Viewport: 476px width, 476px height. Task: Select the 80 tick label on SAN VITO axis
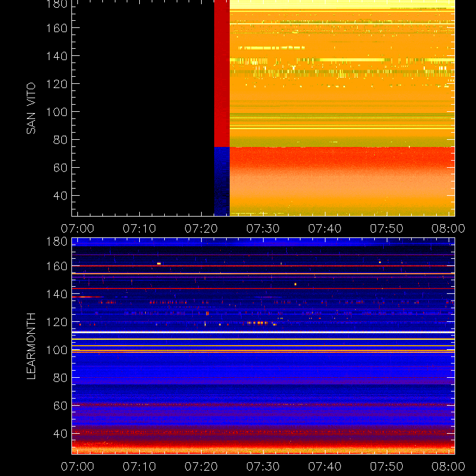coord(61,140)
